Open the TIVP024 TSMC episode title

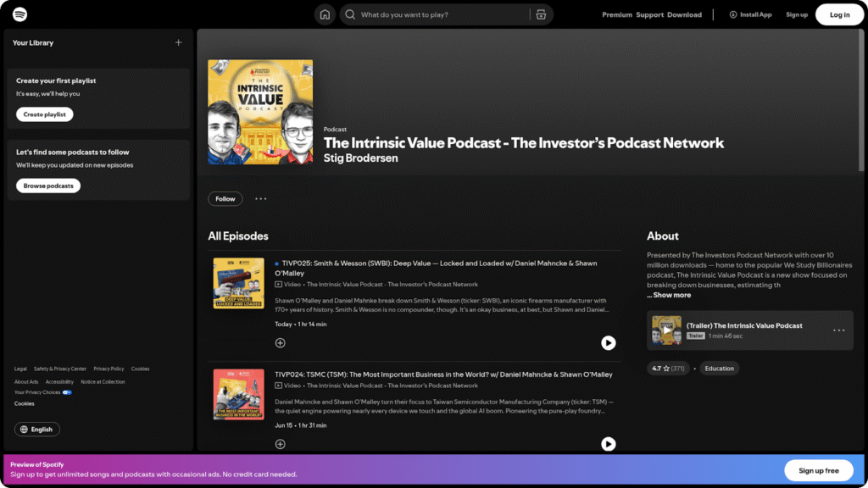point(443,374)
